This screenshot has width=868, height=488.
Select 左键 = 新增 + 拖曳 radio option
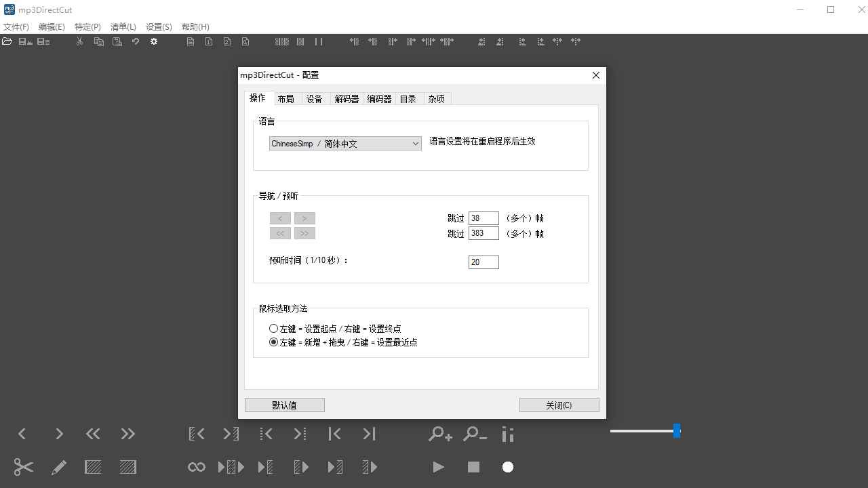(274, 342)
